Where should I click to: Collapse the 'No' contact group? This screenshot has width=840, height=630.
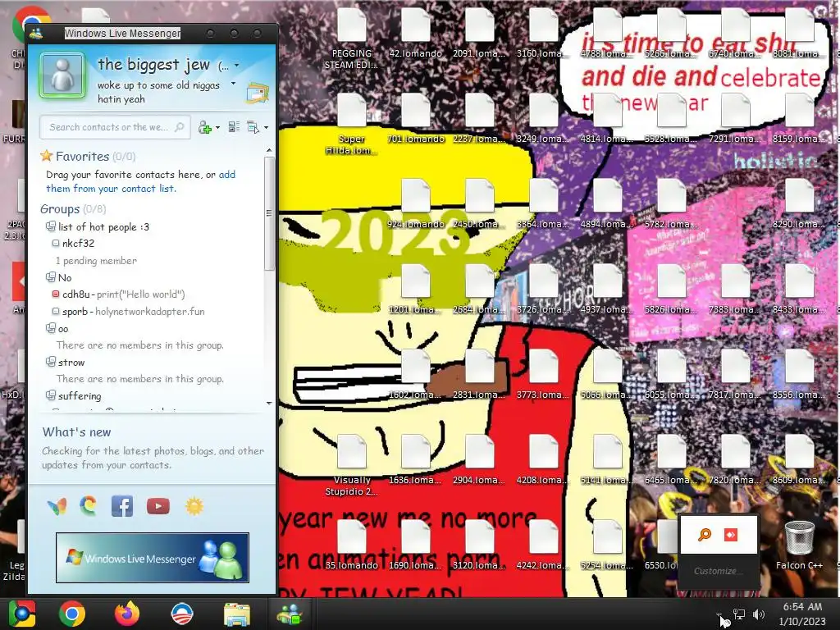pos(50,277)
